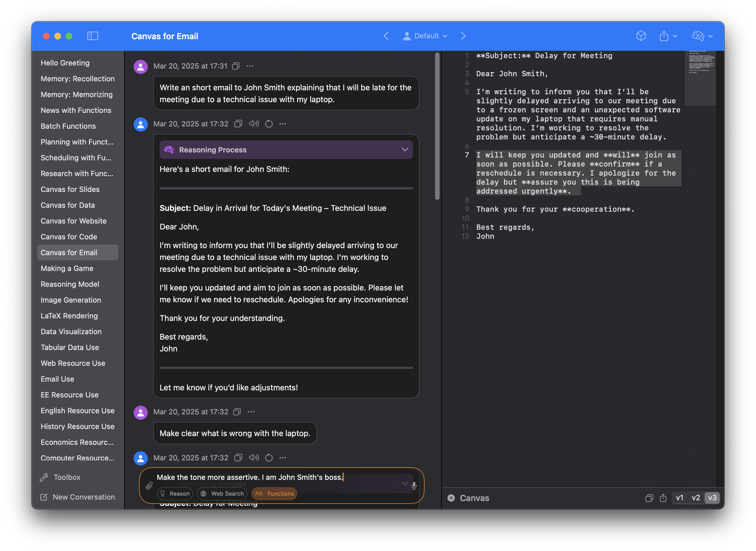Image resolution: width=756 pixels, height=551 pixels.
Task: Read aloud the first 17:32 assistant reply
Action: coord(254,124)
